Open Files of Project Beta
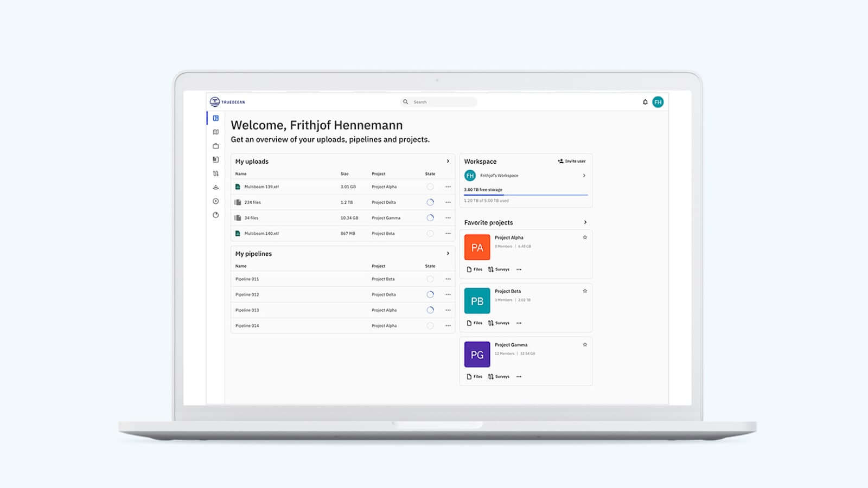 [x=474, y=323]
